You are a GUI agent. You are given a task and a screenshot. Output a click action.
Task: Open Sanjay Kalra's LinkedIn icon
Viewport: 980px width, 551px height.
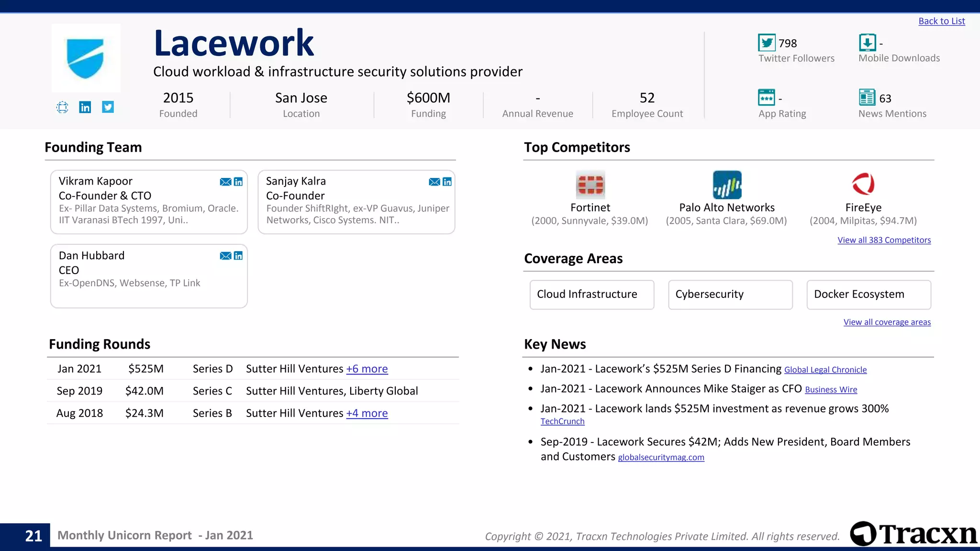pyautogui.click(x=447, y=182)
